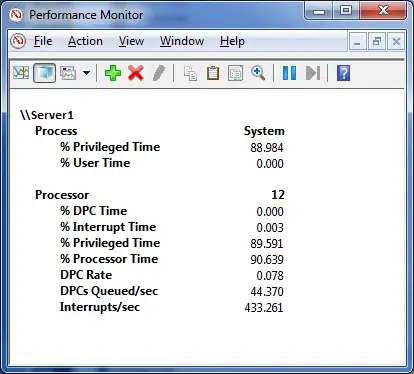
Task: Click Change graph type icon
Action: (x=68, y=73)
